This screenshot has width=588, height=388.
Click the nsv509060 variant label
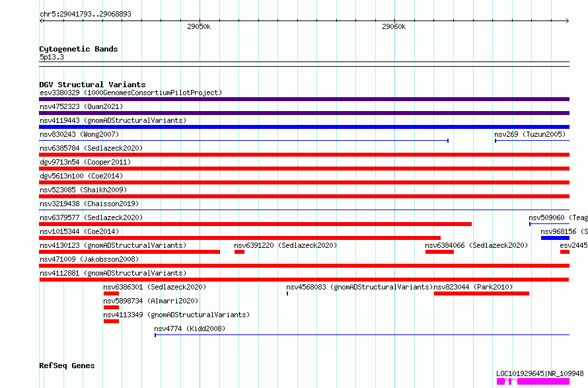pyautogui.click(x=558, y=217)
